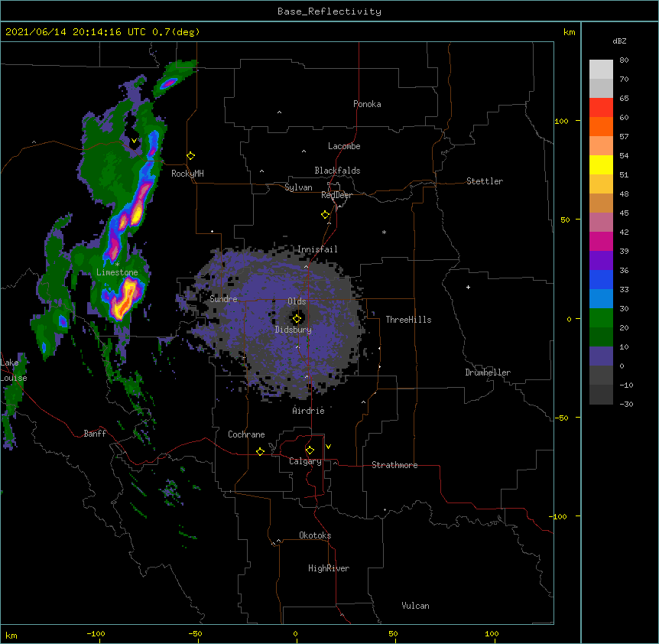Click the ThreeHills label
This screenshot has width=659, height=644.
(x=408, y=320)
